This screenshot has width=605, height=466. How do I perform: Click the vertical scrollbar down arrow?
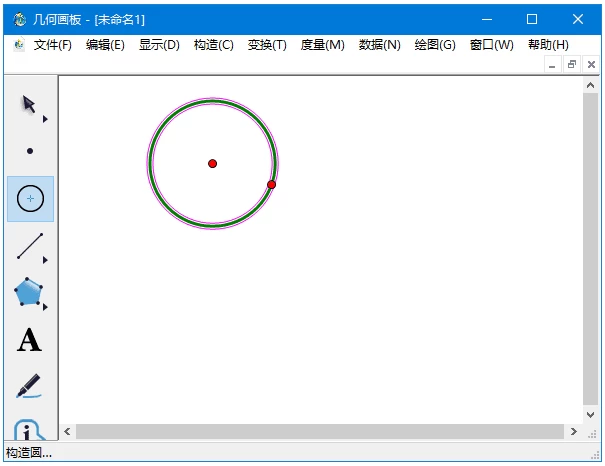coord(590,414)
